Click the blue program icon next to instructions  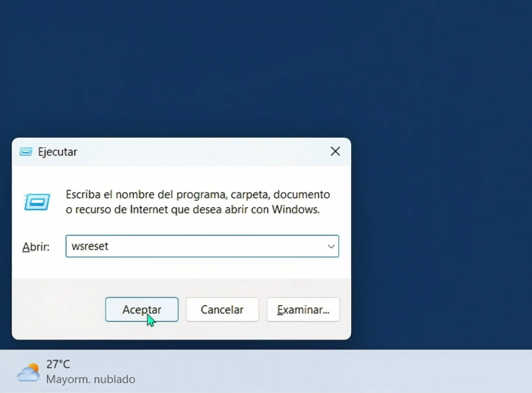36,200
